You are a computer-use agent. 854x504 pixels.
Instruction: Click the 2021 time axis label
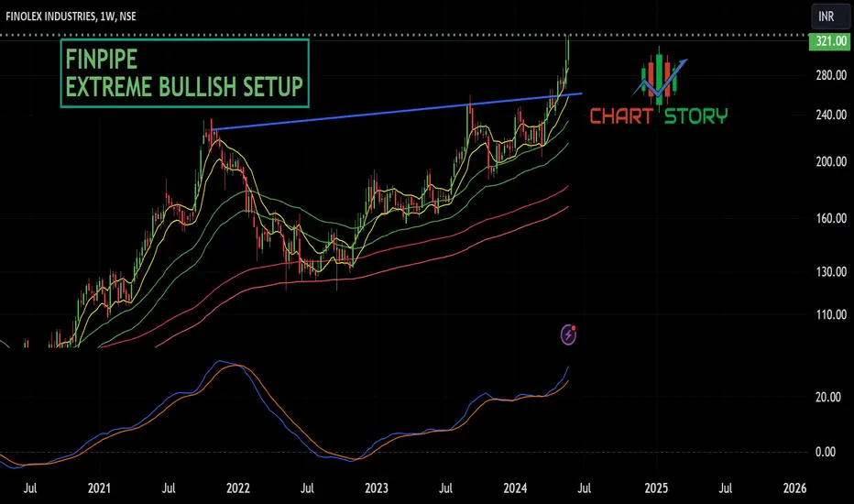(x=99, y=488)
